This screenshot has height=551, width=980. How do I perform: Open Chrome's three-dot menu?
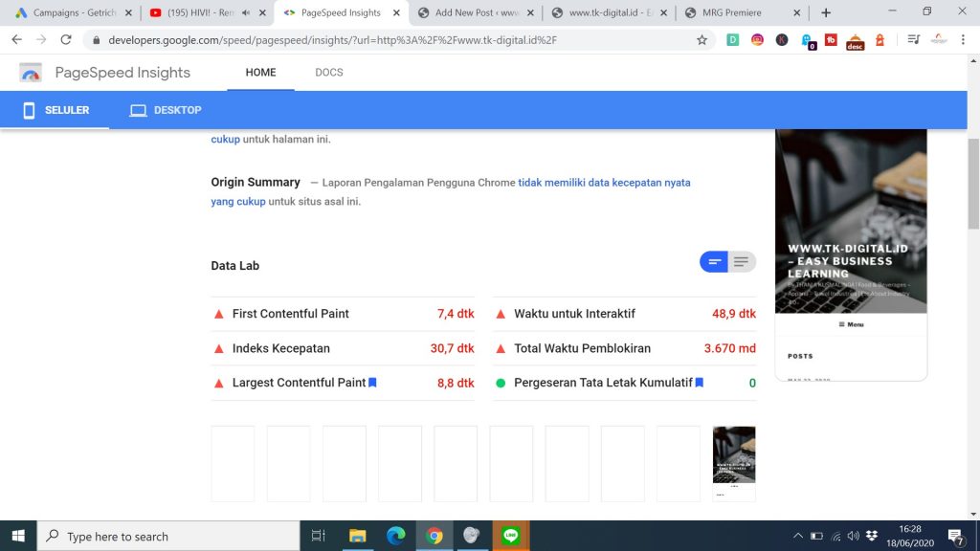[964, 40]
